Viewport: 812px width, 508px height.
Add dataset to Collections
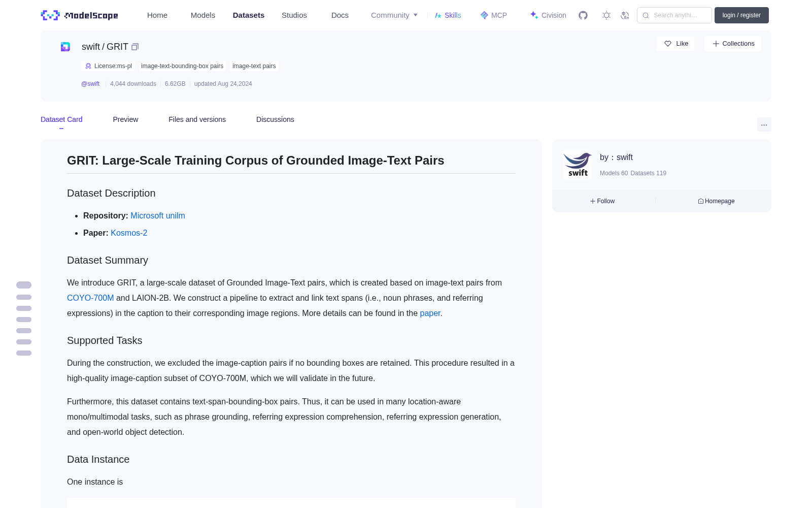[733, 44]
